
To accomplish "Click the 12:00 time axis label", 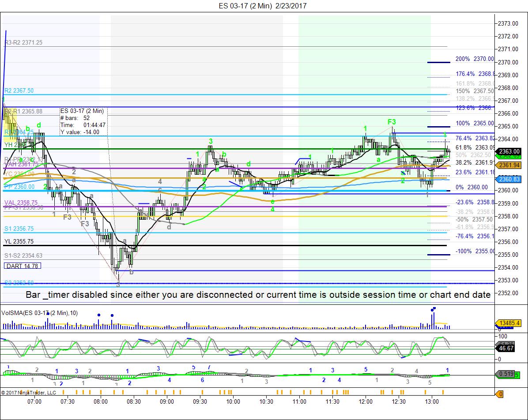I will pos(366,401).
